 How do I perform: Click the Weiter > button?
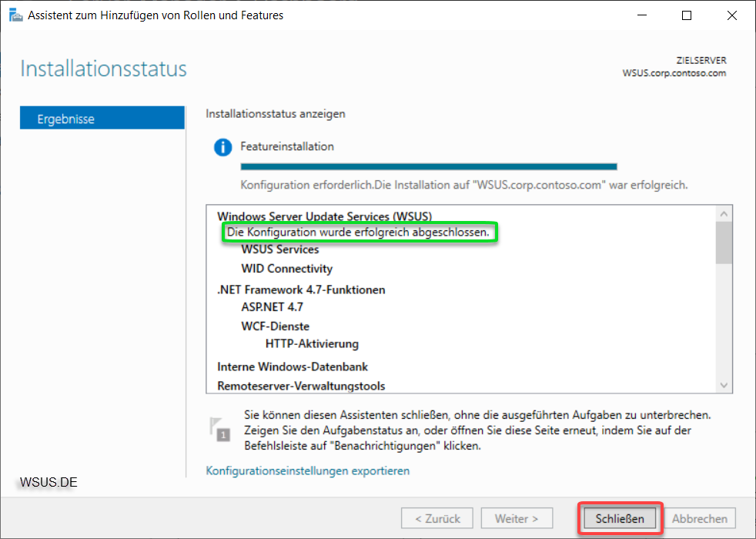tap(517, 518)
